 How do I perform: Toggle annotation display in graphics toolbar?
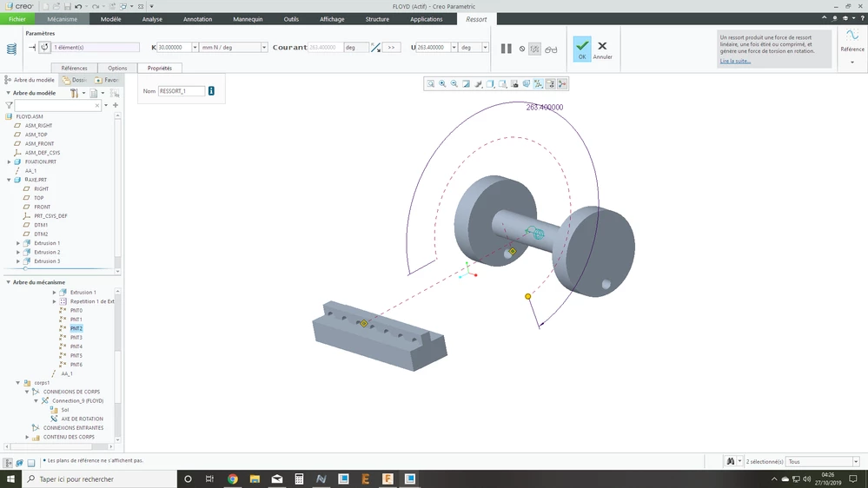tap(550, 84)
